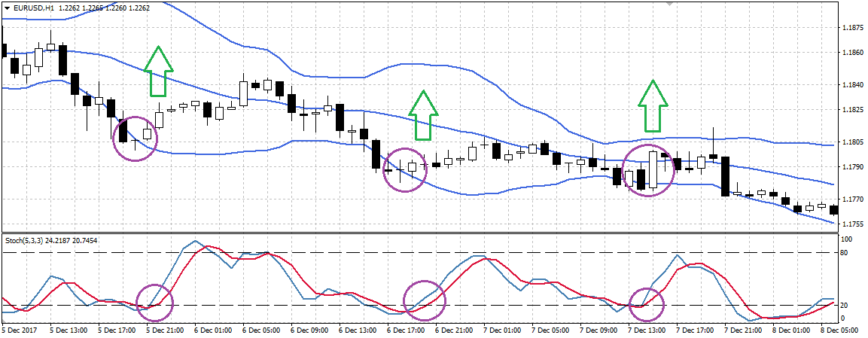Select the leftmost green up arrow

pos(157,72)
